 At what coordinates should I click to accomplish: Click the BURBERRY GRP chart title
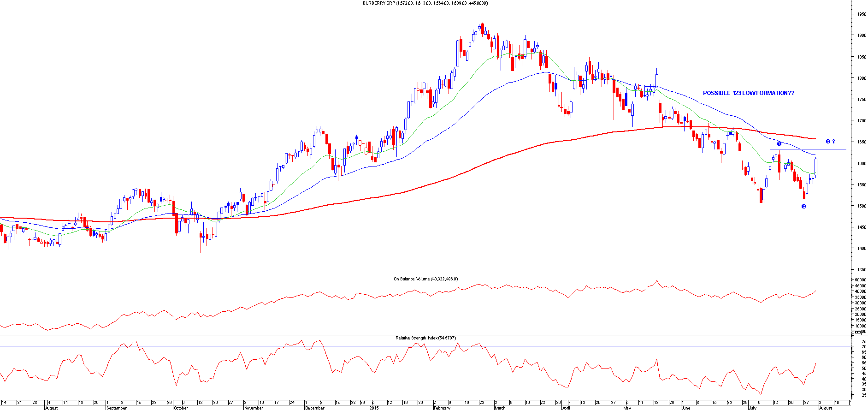(425, 3)
